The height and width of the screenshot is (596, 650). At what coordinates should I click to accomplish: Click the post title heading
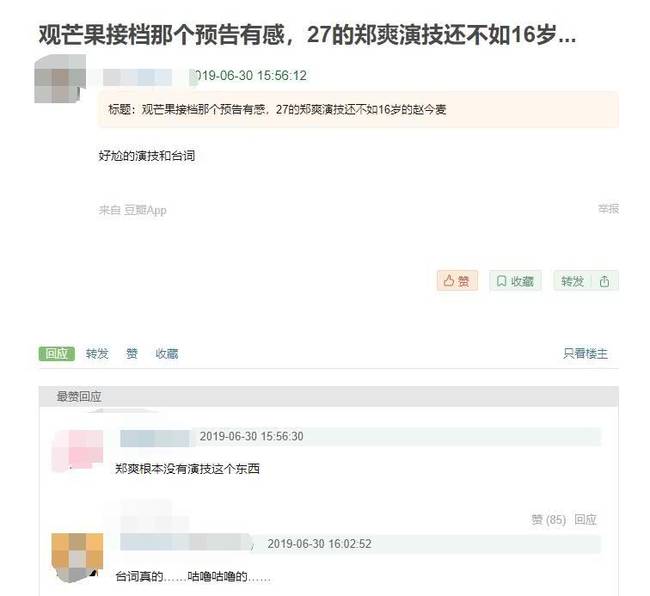pos(307,34)
